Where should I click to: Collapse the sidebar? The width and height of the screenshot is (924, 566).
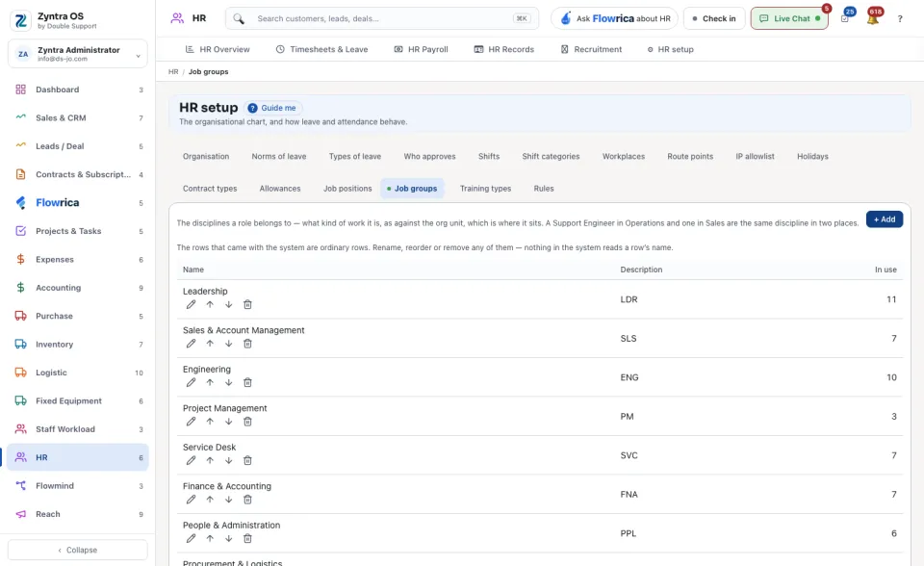point(78,550)
